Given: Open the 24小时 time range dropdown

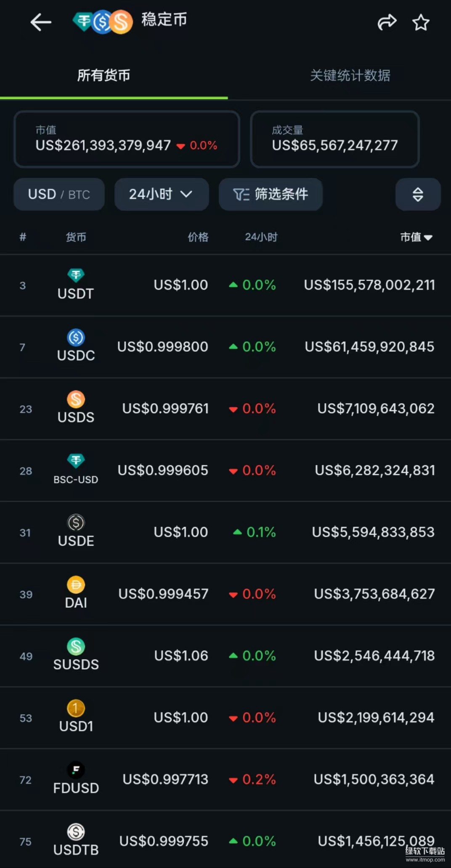Looking at the screenshot, I should click(162, 194).
